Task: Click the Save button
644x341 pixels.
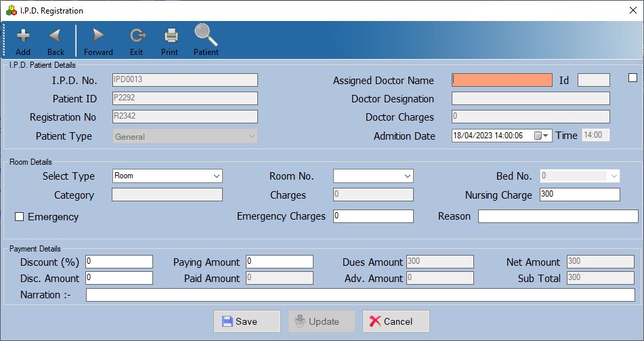Action: click(247, 321)
